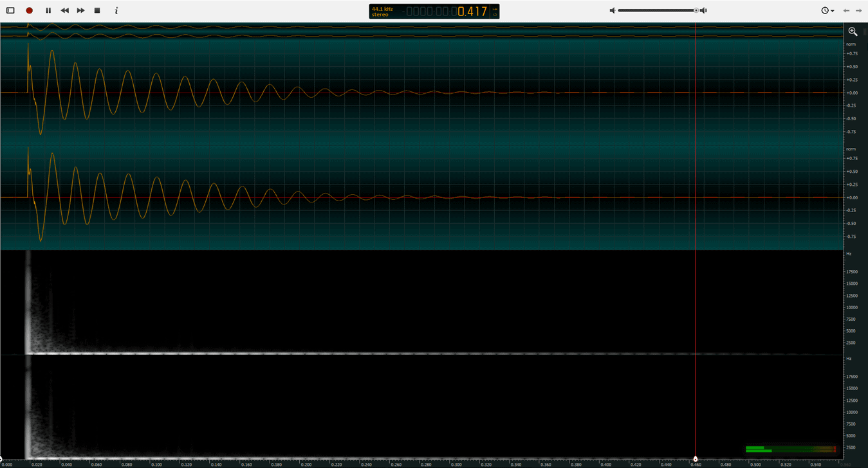Click the Rewind button

[x=64, y=10]
